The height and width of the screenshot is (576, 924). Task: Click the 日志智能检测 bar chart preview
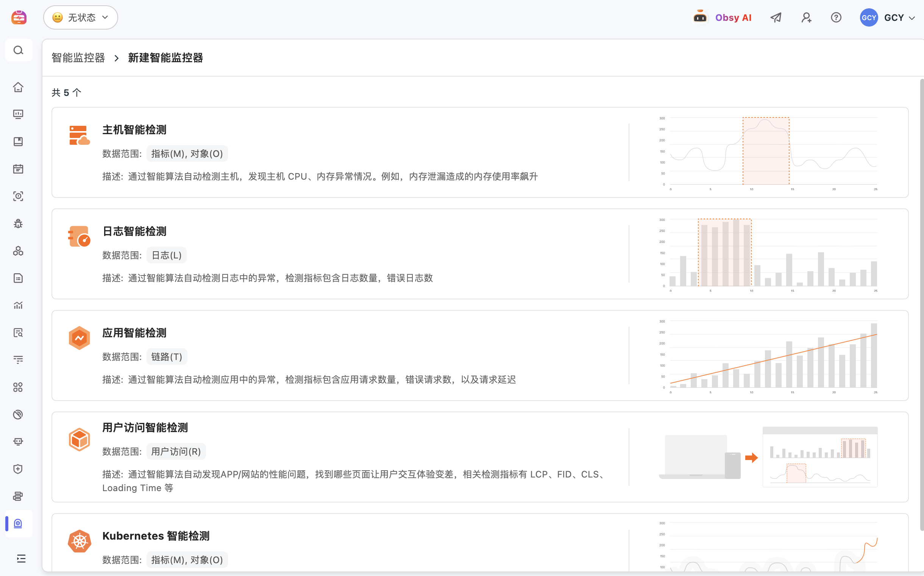click(768, 255)
